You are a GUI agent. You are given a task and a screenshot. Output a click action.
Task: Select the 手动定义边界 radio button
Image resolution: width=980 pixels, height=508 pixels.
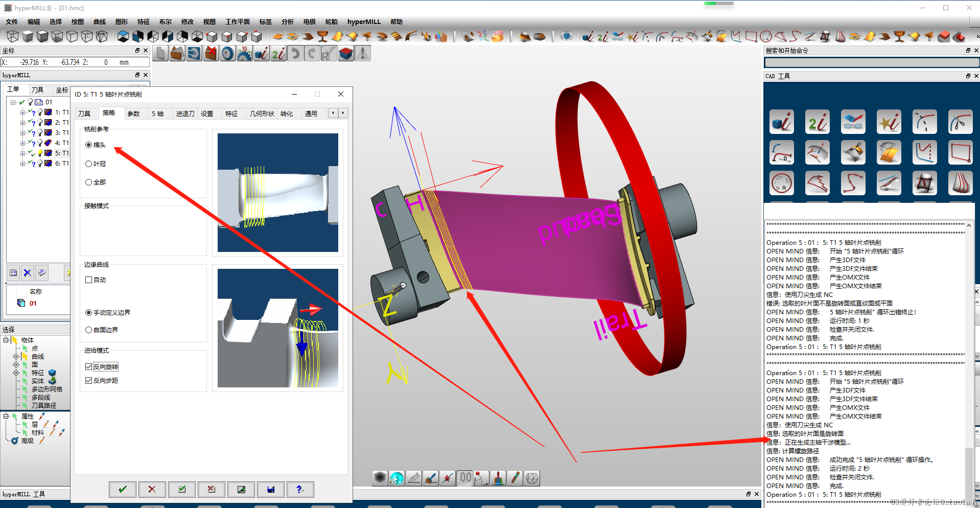[89, 313]
